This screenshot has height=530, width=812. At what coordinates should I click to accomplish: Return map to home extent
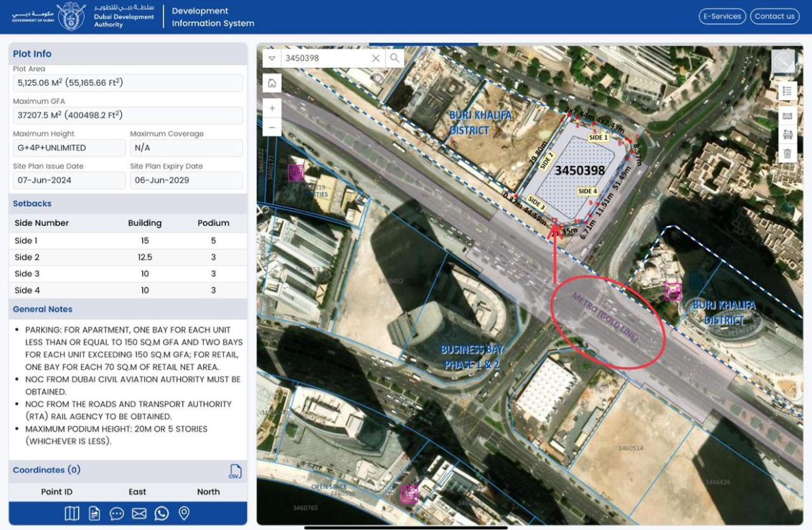[x=272, y=83]
